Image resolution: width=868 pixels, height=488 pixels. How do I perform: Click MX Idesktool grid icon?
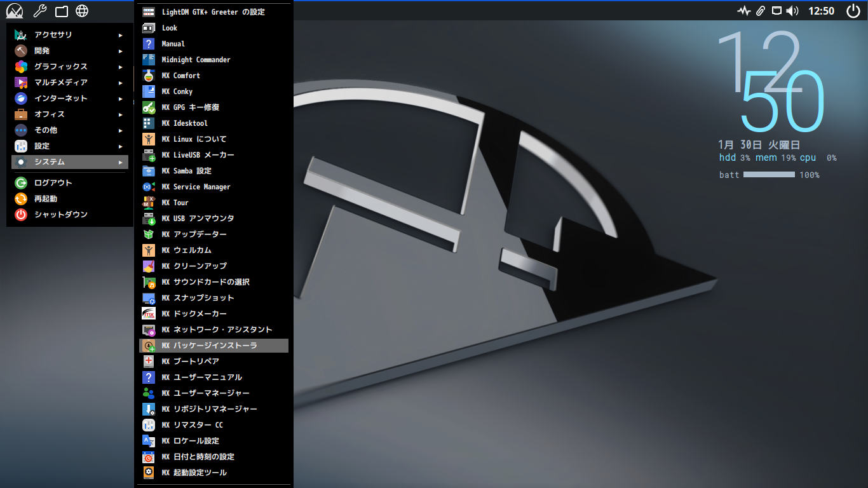coord(149,123)
